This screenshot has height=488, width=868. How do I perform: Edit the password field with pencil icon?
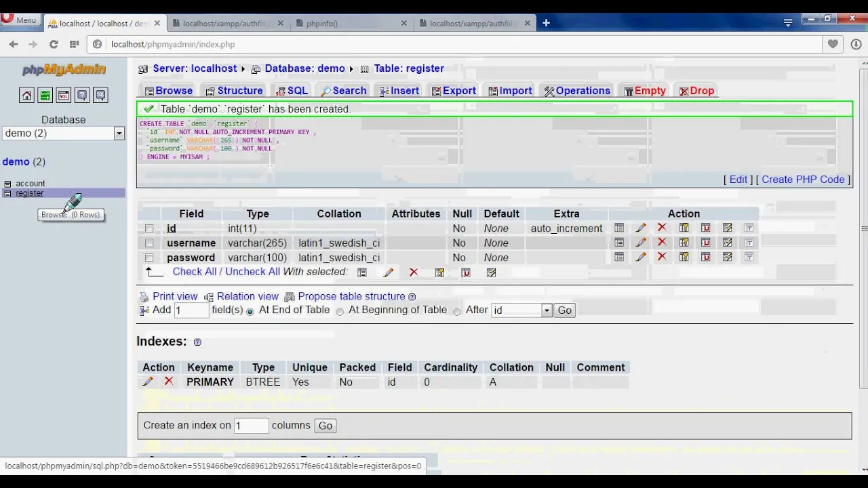[x=641, y=258]
